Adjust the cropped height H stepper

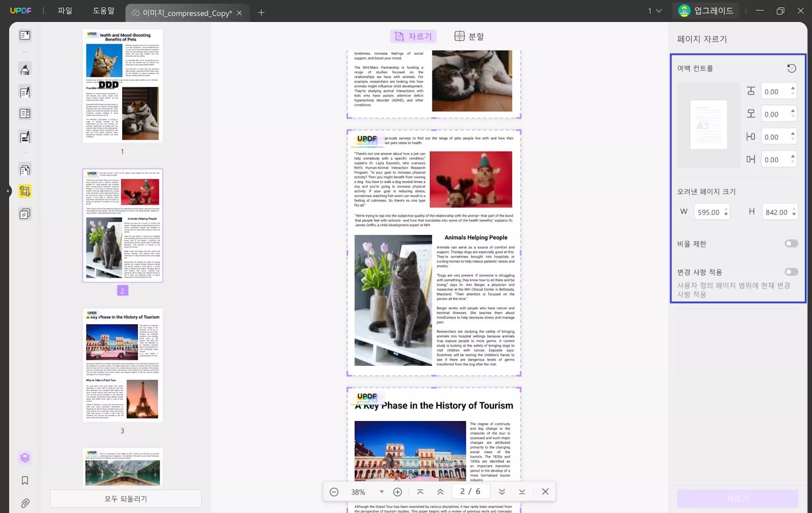pyautogui.click(x=794, y=212)
